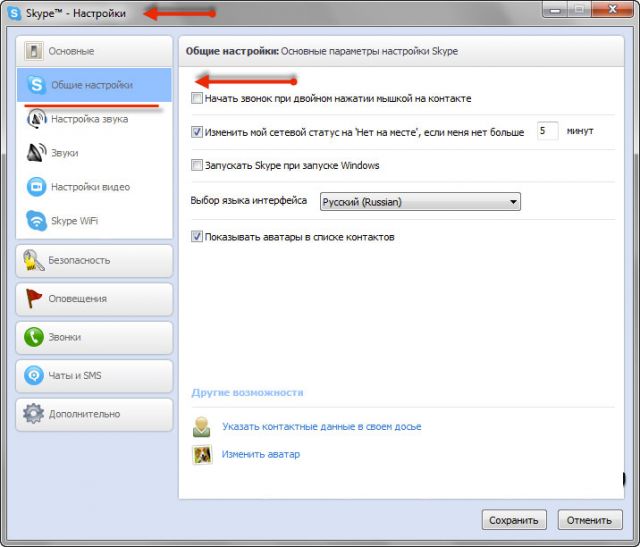Open the interface language dropdown
This screenshot has height=547, width=640.
click(x=420, y=202)
